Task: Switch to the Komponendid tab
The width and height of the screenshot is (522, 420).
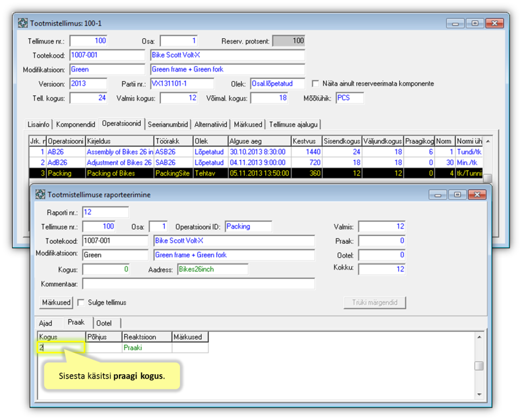Action: click(x=75, y=125)
